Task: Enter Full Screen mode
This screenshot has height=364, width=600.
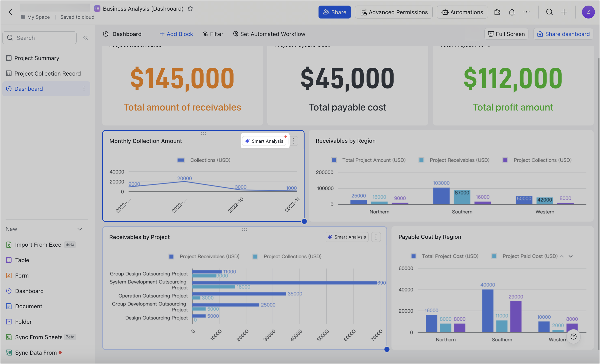Action: tap(506, 34)
